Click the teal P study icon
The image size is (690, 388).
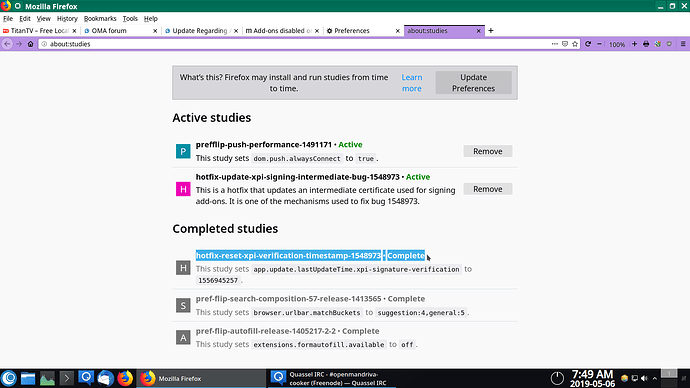183,151
